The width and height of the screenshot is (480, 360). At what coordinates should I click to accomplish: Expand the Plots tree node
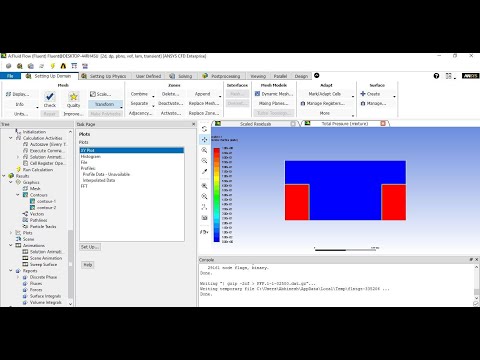11,233
